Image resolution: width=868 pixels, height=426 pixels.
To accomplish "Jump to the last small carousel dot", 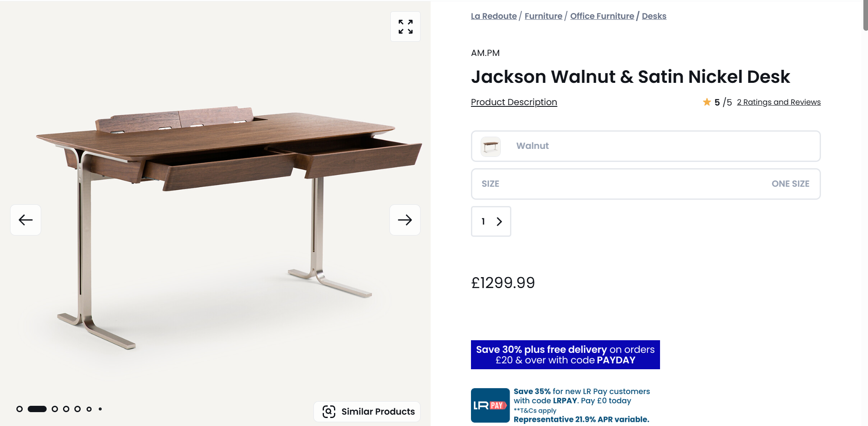I will 100,409.
